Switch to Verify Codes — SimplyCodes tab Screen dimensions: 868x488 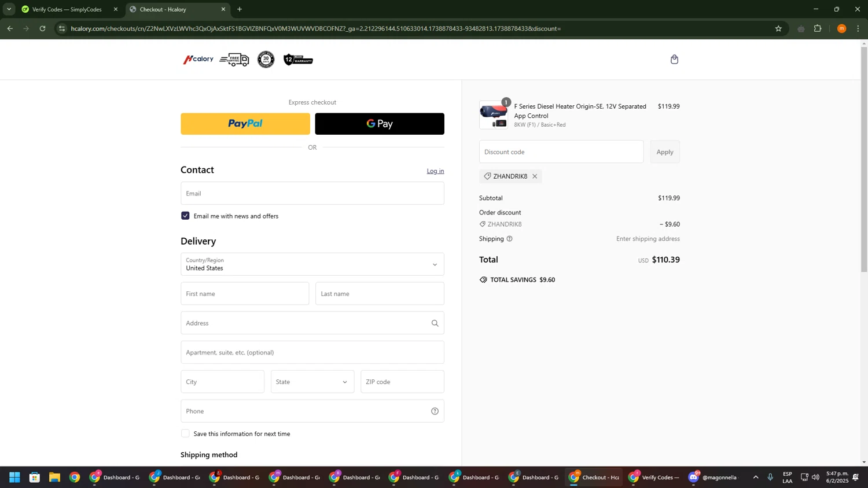tap(67, 9)
